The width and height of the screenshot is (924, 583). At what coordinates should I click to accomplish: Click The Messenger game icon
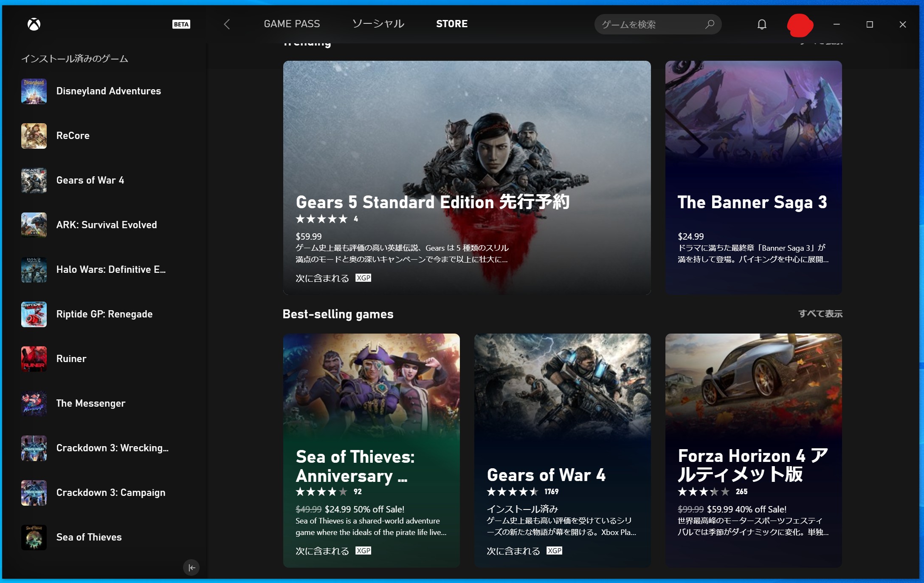click(x=34, y=403)
